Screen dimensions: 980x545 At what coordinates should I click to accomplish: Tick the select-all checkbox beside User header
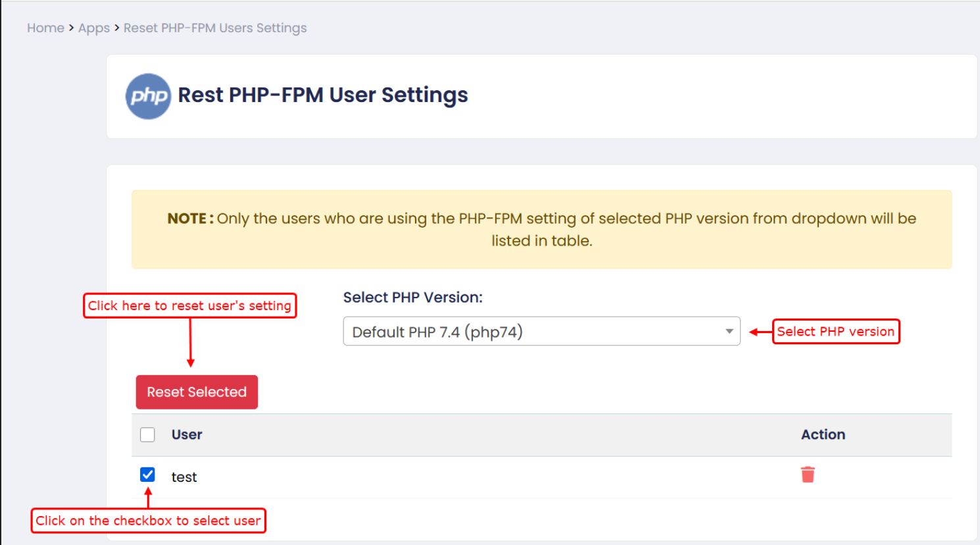(x=147, y=434)
